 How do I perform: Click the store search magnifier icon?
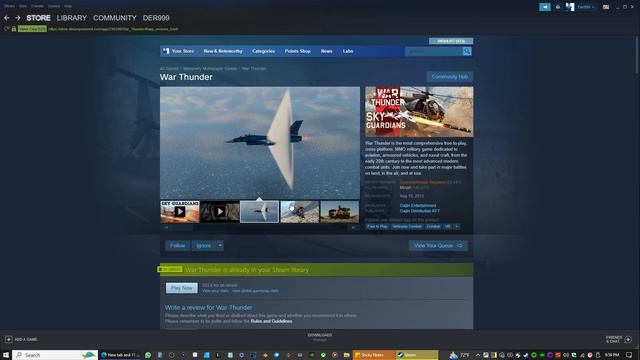[x=467, y=51]
